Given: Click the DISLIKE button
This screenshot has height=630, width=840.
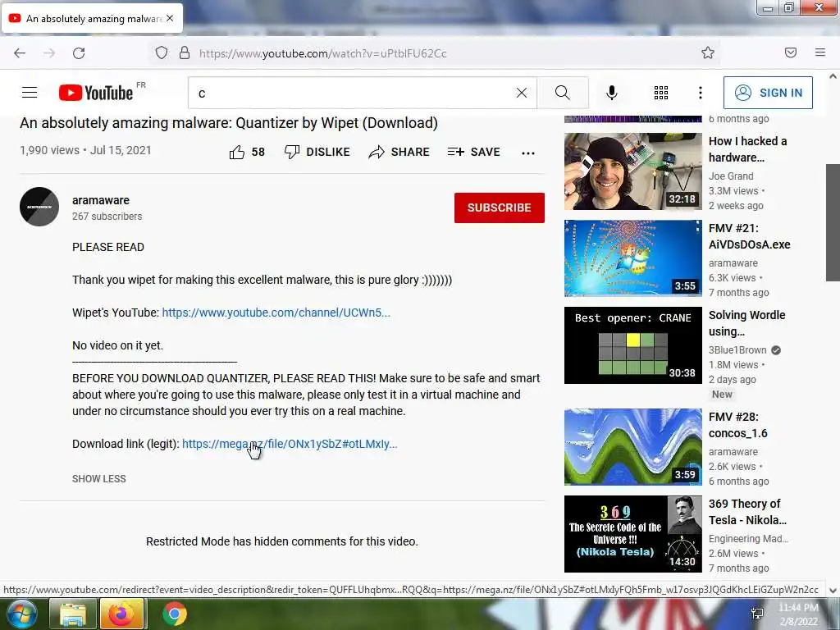Looking at the screenshot, I should pos(317,152).
